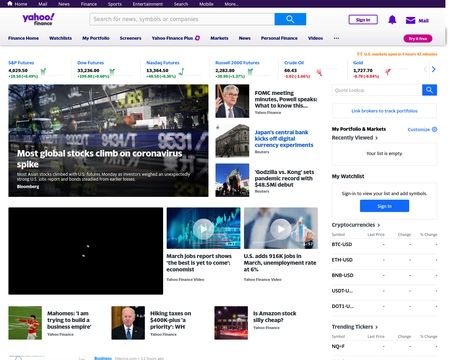Click the Gold sparkline chart
The image size is (450, 360).
[x=388, y=72]
